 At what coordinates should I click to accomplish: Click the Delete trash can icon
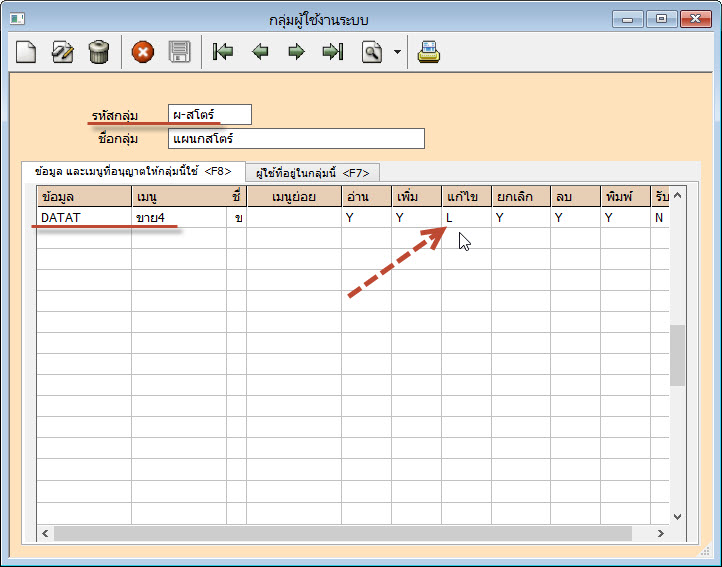98,52
